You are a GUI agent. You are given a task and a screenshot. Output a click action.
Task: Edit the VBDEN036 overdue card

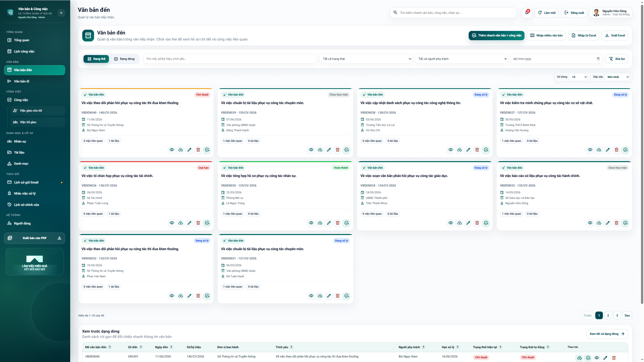pyautogui.click(x=189, y=223)
